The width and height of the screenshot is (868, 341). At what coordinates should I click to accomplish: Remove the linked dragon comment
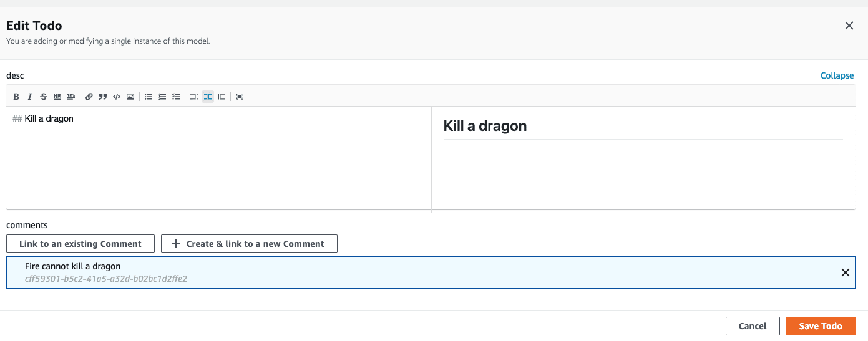click(846, 272)
